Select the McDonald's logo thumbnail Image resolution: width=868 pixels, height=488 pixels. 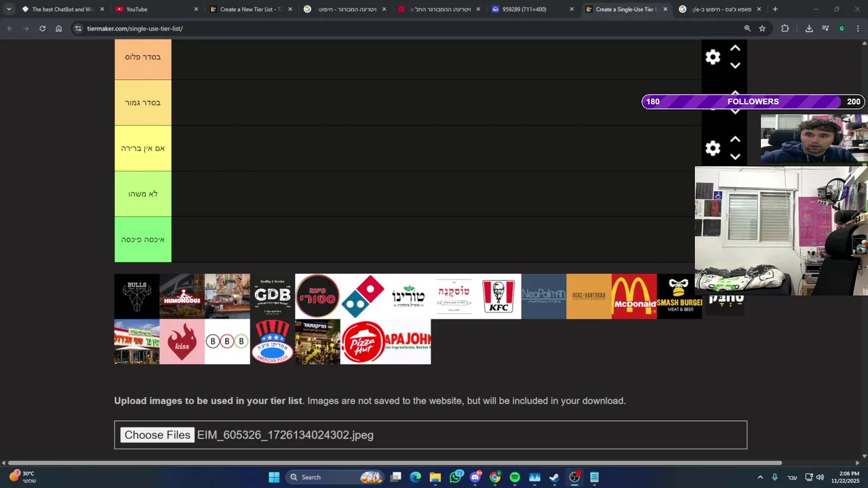click(x=634, y=296)
